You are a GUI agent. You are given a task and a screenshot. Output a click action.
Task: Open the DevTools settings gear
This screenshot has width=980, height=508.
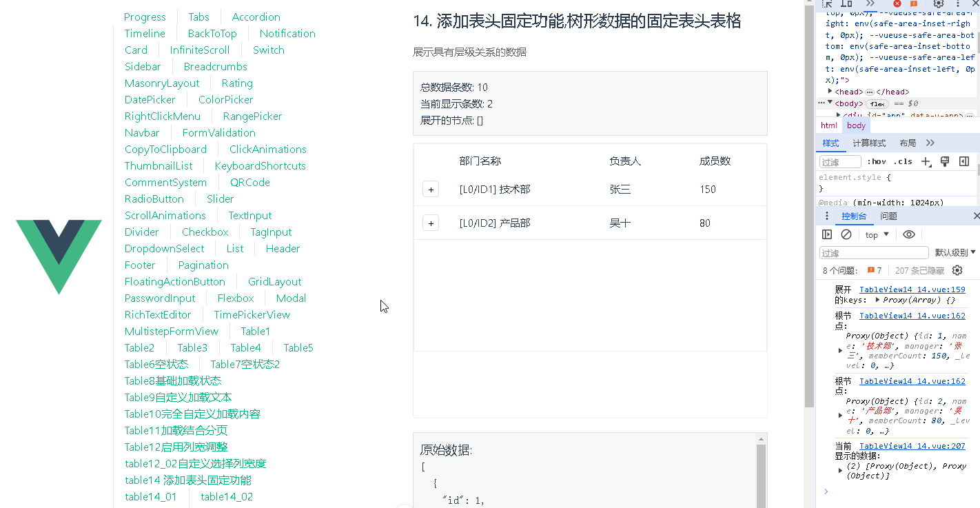pos(939,5)
